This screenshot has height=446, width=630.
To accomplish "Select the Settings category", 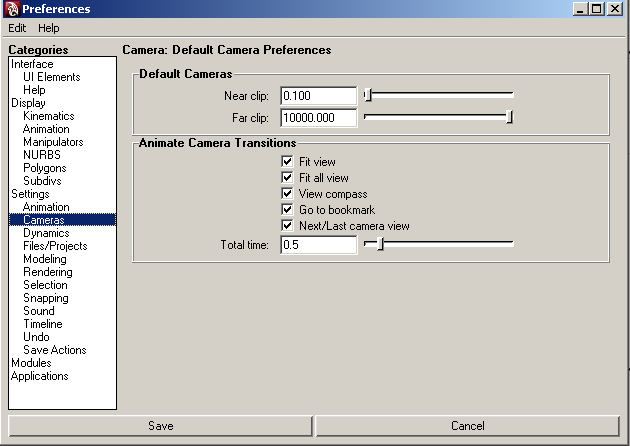I will [x=30, y=194].
